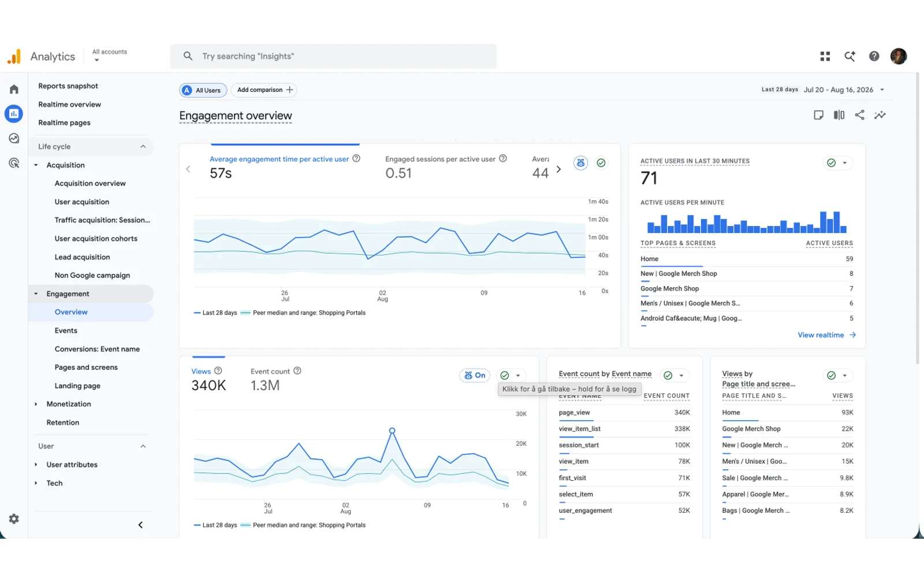
Task: Follow the View realtime link
Action: coord(827,335)
